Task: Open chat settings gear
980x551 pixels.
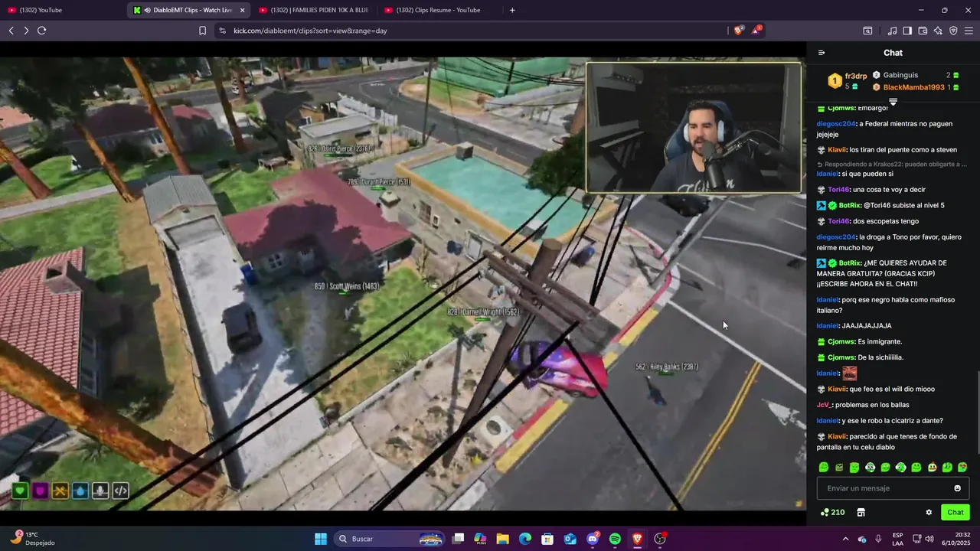Action: (x=929, y=513)
